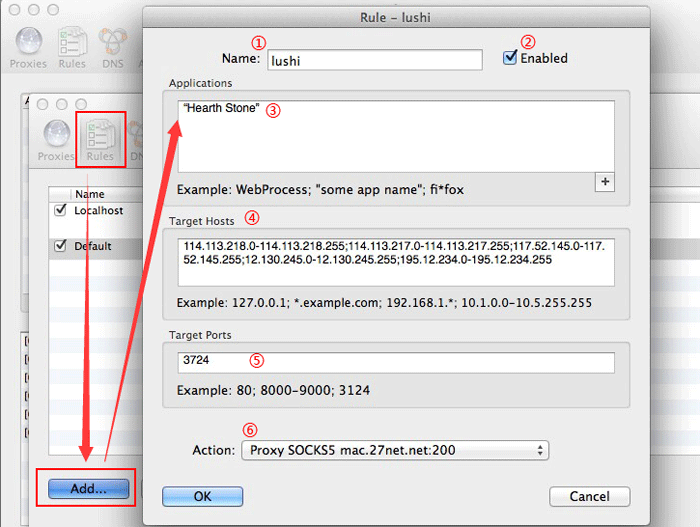Select the Localhost rule row
This screenshot has width=700, height=527.
[x=98, y=211]
